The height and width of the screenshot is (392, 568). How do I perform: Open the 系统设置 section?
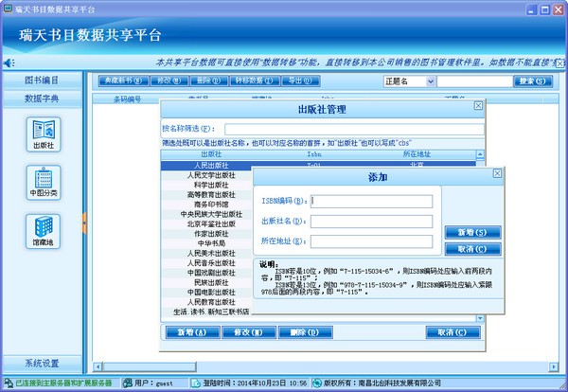pos(42,364)
